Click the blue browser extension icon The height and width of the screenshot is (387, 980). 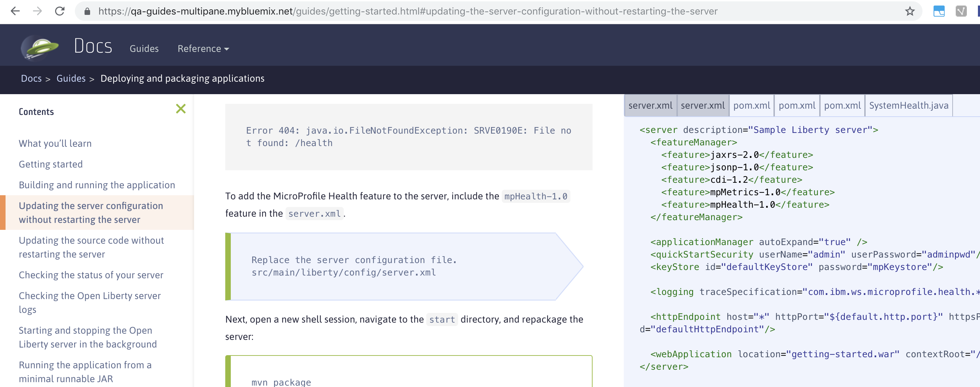point(939,11)
